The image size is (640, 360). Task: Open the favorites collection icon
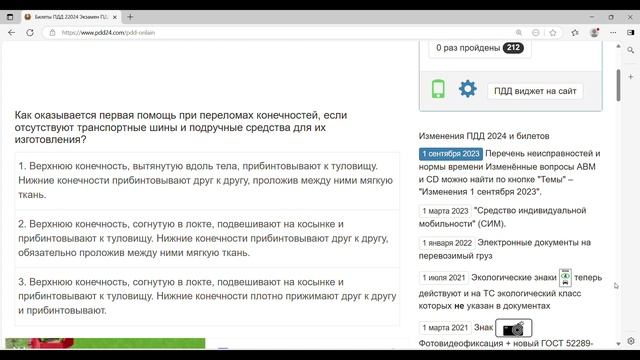click(575, 33)
